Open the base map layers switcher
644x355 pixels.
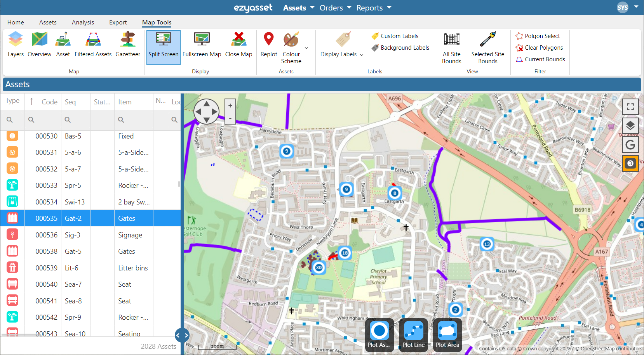click(x=630, y=125)
